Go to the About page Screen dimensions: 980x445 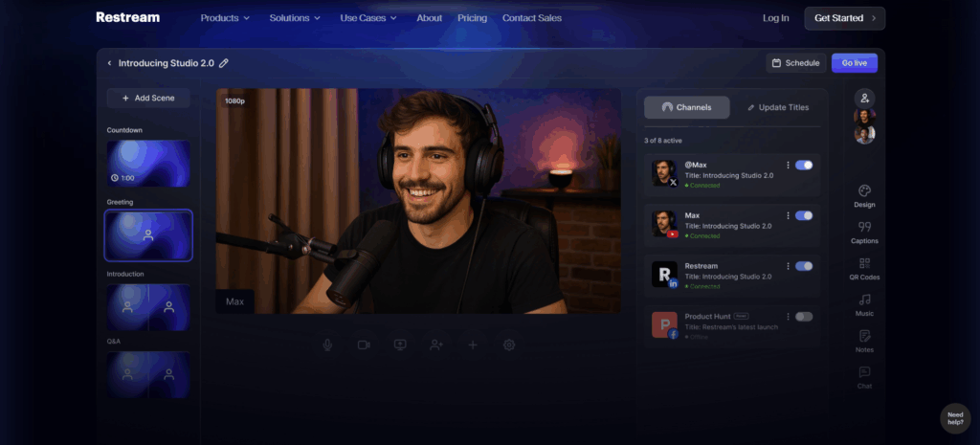(x=430, y=18)
